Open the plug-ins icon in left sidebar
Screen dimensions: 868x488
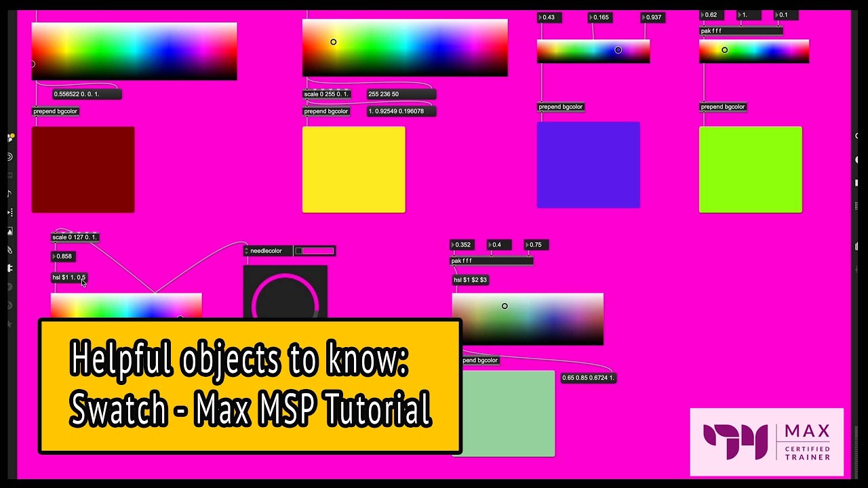10,268
